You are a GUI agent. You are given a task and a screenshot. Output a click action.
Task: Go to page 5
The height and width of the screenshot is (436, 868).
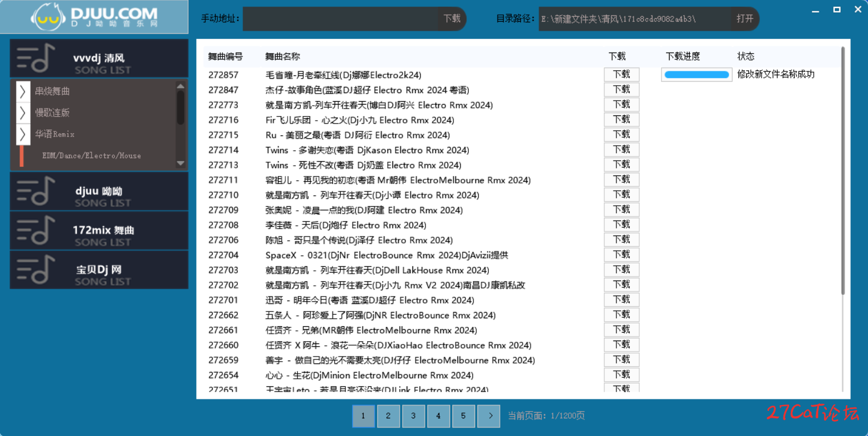click(464, 416)
